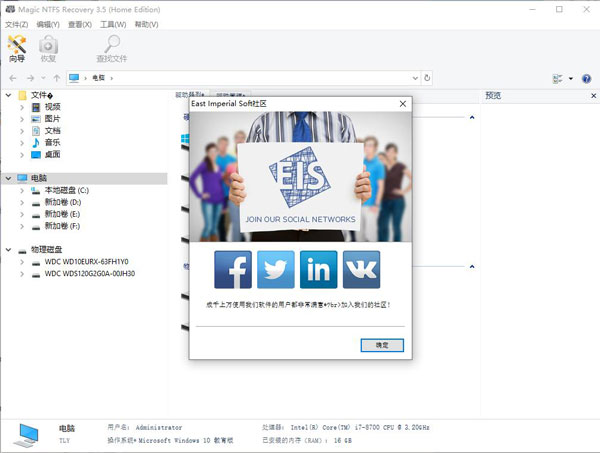Select 图片 folder in tree
The height and width of the screenshot is (453, 600).
click(52, 119)
